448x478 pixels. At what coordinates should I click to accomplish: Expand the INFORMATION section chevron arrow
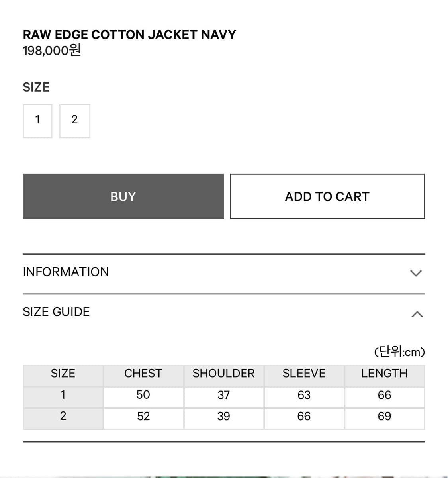pyautogui.click(x=416, y=273)
